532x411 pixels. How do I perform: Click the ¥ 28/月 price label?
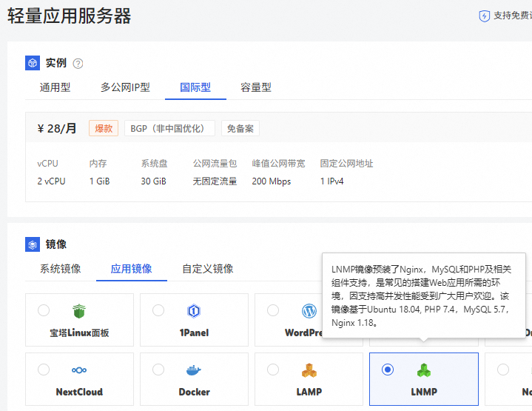coord(57,129)
